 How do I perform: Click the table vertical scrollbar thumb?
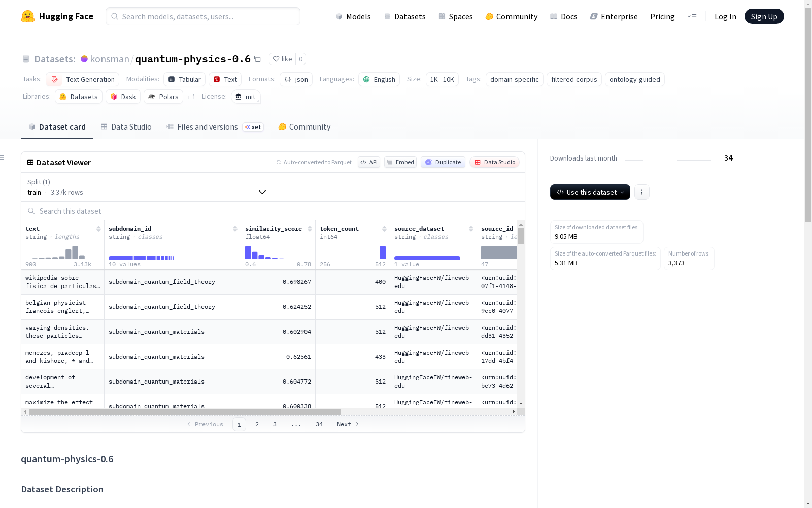[521, 236]
